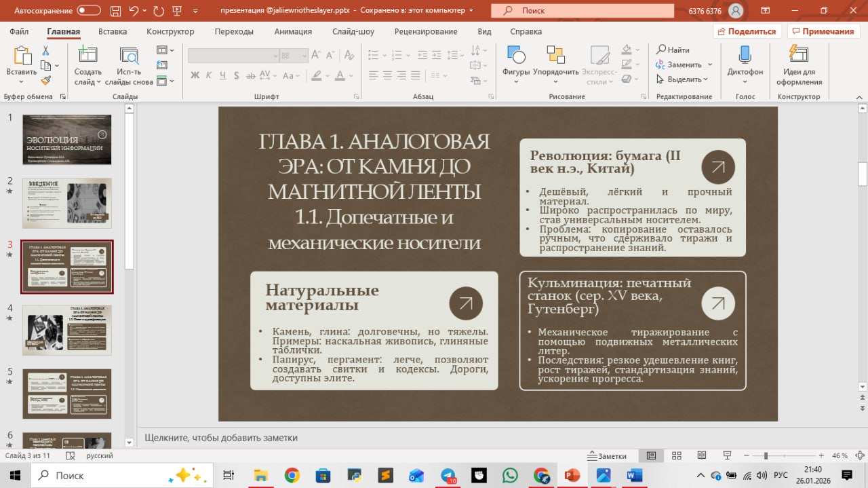
Task: Toggle Bold Ж formatting
Action: (x=195, y=75)
